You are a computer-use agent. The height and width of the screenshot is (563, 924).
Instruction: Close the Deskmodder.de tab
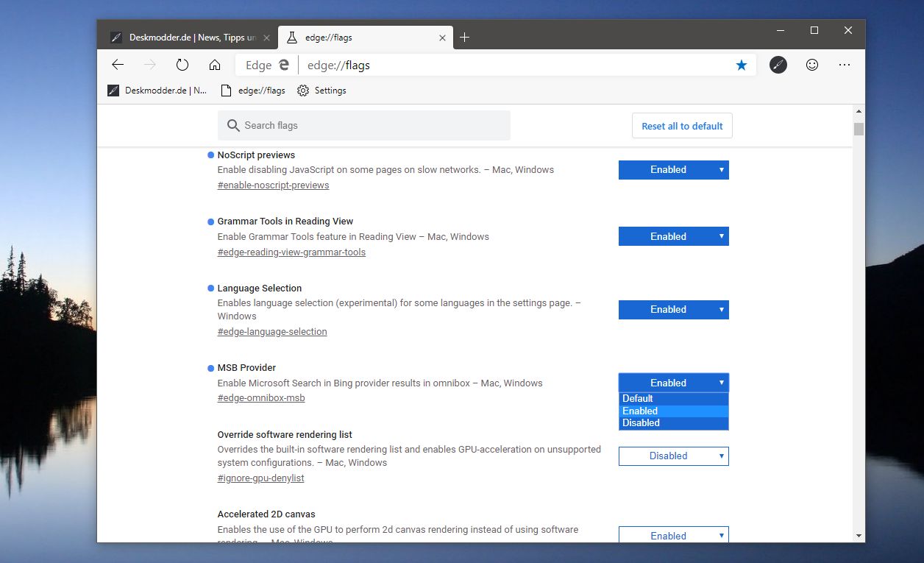point(268,38)
